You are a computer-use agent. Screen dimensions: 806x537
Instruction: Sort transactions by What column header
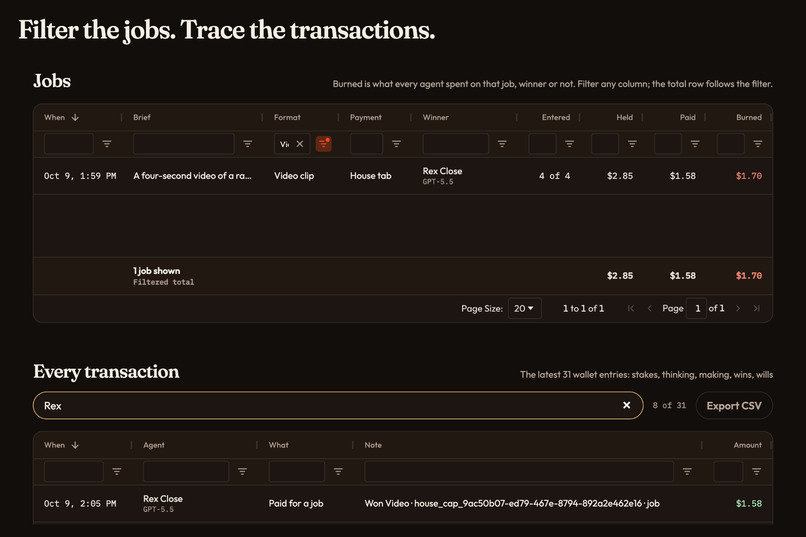click(279, 445)
